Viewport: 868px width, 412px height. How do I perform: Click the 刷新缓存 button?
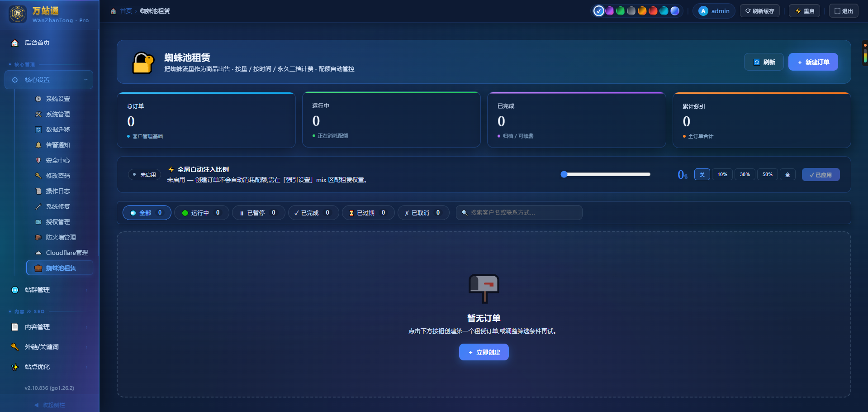759,11
